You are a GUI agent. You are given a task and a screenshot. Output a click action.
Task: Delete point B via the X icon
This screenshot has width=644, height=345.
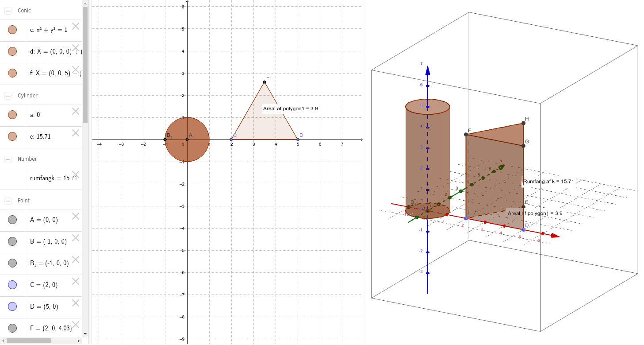click(x=75, y=238)
